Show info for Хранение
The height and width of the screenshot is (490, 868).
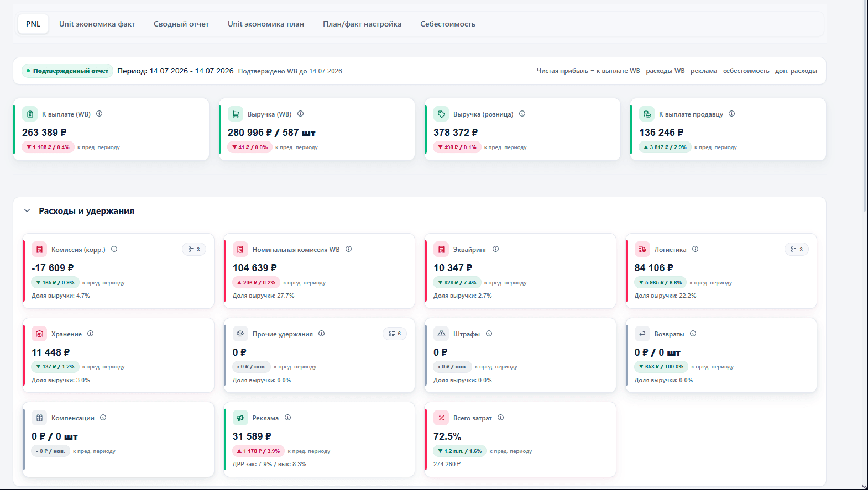(x=91, y=334)
